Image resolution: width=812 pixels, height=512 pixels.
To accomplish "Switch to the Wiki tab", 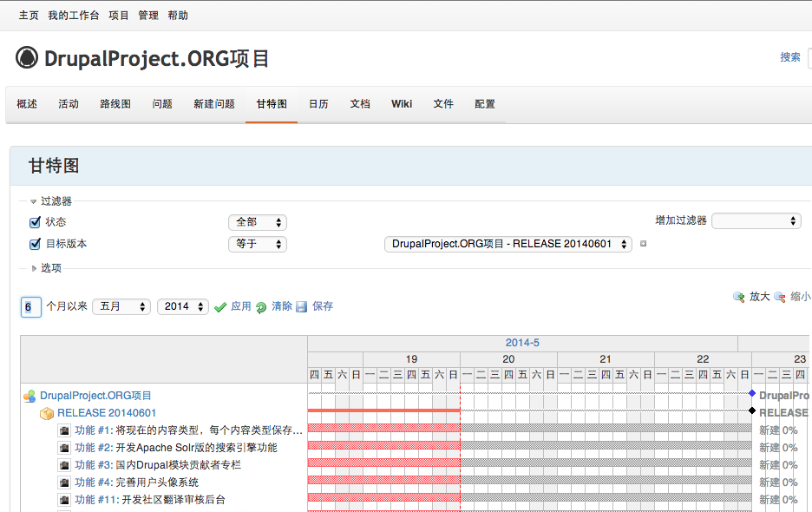I will (x=402, y=104).
